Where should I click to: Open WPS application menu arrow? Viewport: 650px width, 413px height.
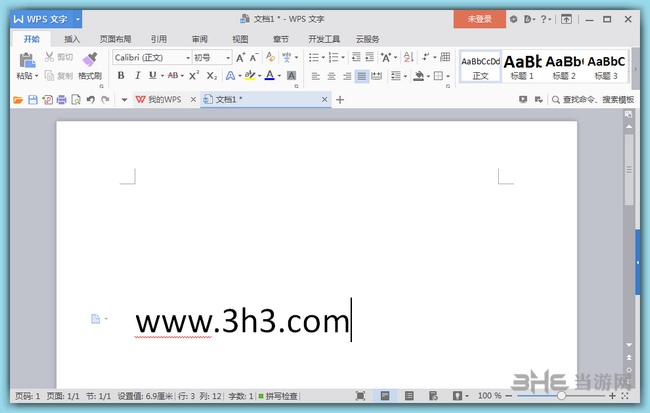(78, 19)
